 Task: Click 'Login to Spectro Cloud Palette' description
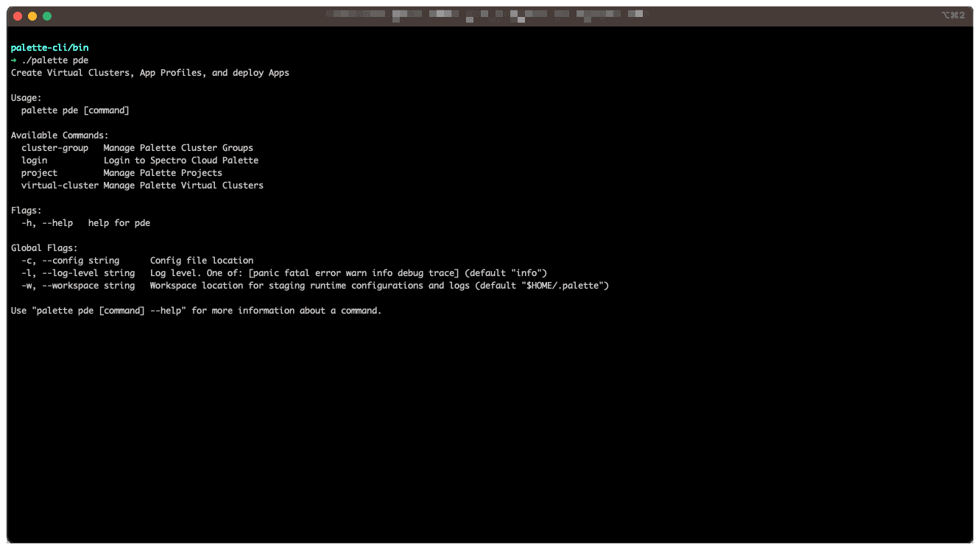(181, 161)
